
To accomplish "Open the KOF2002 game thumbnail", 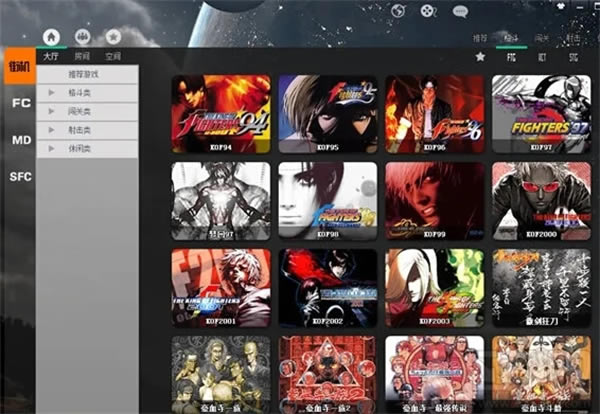I will pyautogui.click(x=328, y=288).
